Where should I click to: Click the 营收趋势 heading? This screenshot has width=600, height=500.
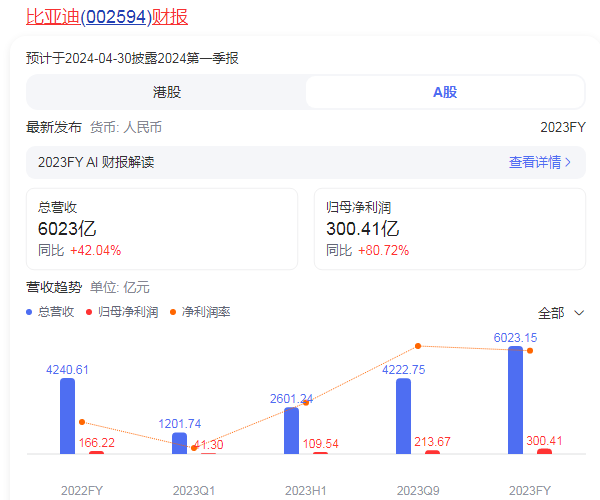tap(54, 287)
